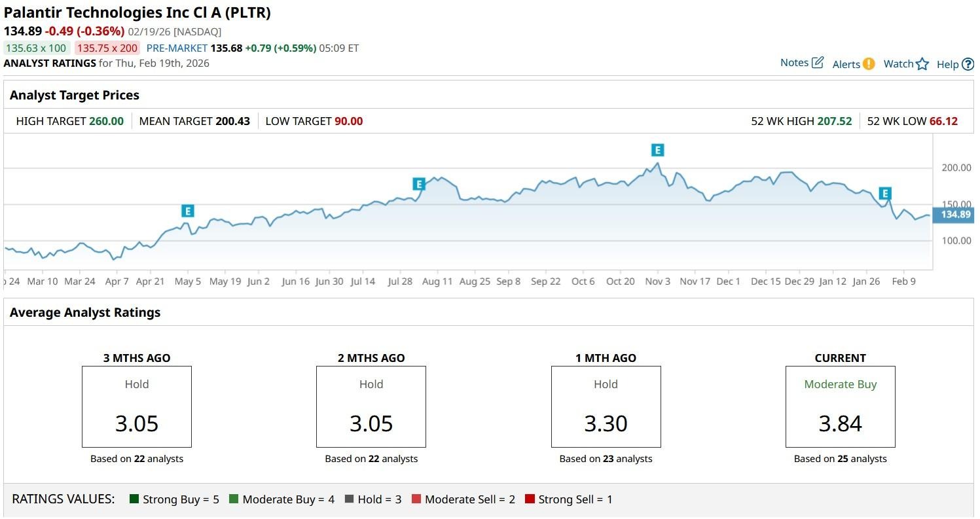Click the red ask price 135.75 x 200
980x519 pixels.
tap(107, 48)
